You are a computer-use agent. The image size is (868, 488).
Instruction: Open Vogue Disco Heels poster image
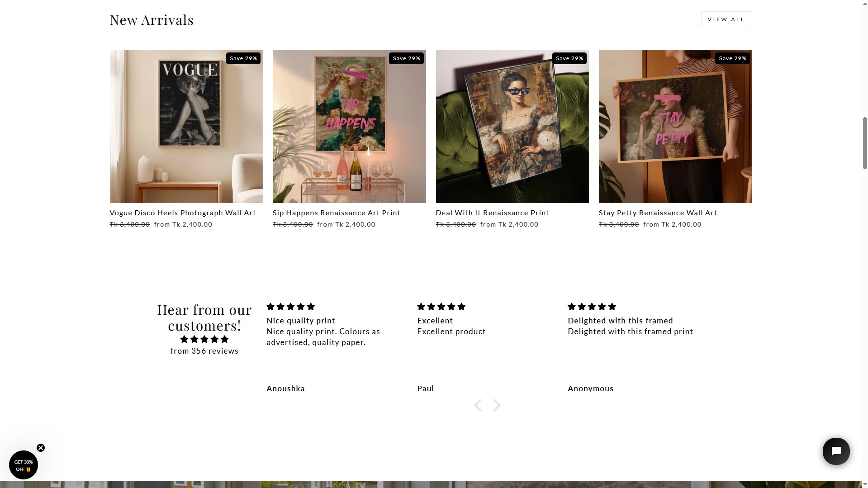point(186,126)
